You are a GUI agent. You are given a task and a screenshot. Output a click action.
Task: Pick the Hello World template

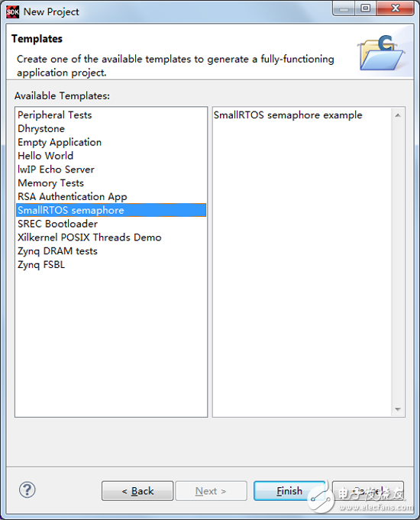[46, 156]
